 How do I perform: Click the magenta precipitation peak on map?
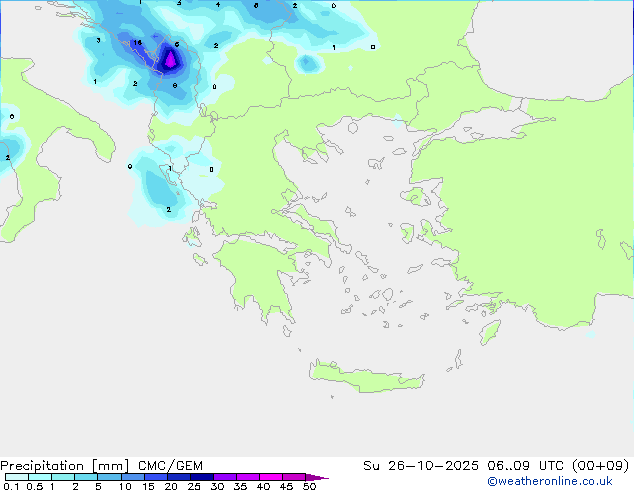click(170, 59)
